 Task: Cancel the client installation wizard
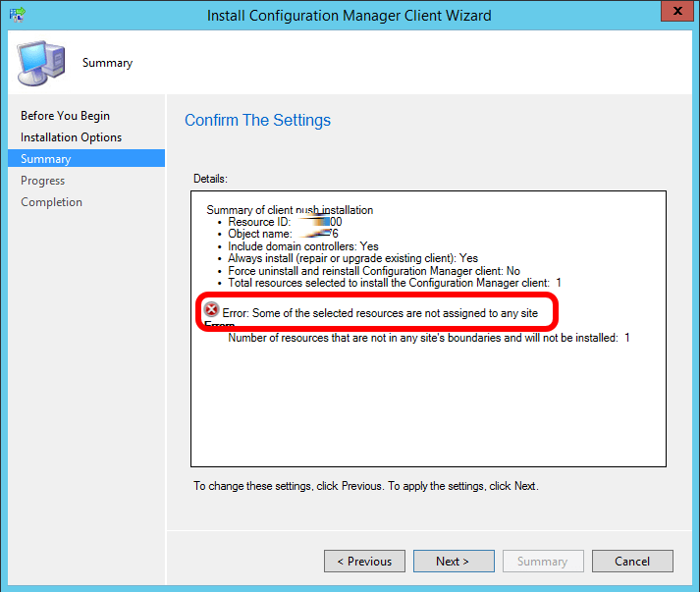pyautogui.click(x=632, y=562)
